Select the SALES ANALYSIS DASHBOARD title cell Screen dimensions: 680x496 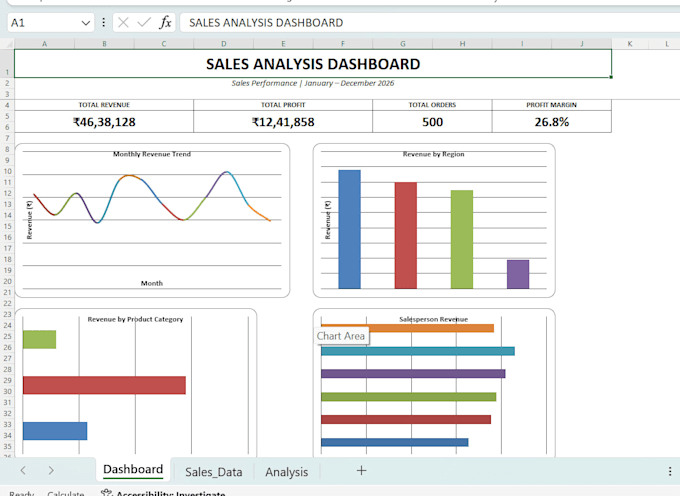tap(313, 64)
